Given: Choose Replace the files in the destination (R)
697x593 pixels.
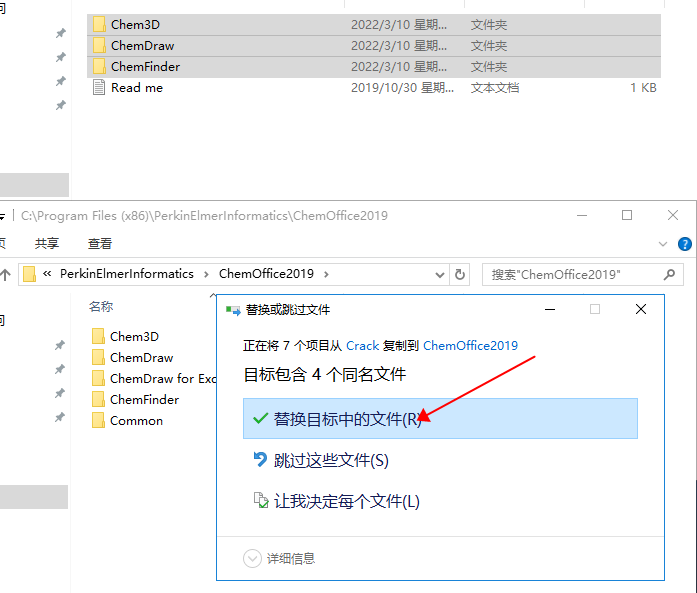Looking at the screenshot, I should pyautogui.click(x=440, y=418).
